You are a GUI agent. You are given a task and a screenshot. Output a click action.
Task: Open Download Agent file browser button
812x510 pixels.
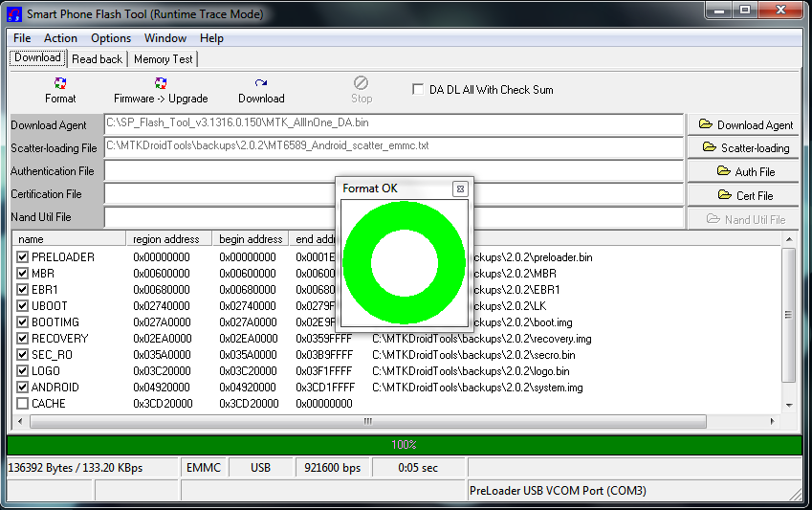[x=744, y=125]
